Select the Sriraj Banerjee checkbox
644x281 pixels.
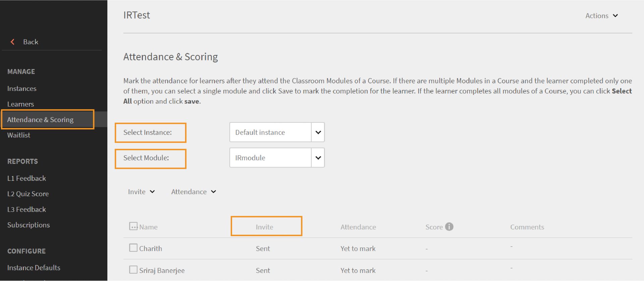133,270
